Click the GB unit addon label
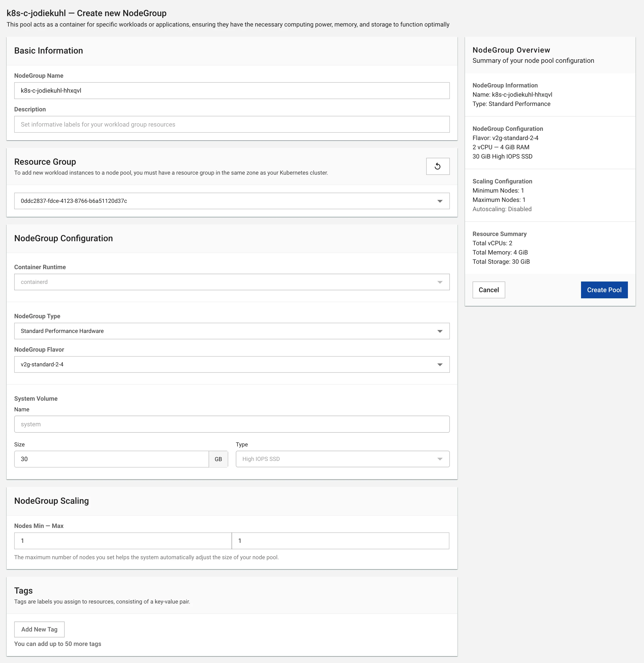The height and width of the screenshot is (663, 644). [x=218, y=459]
